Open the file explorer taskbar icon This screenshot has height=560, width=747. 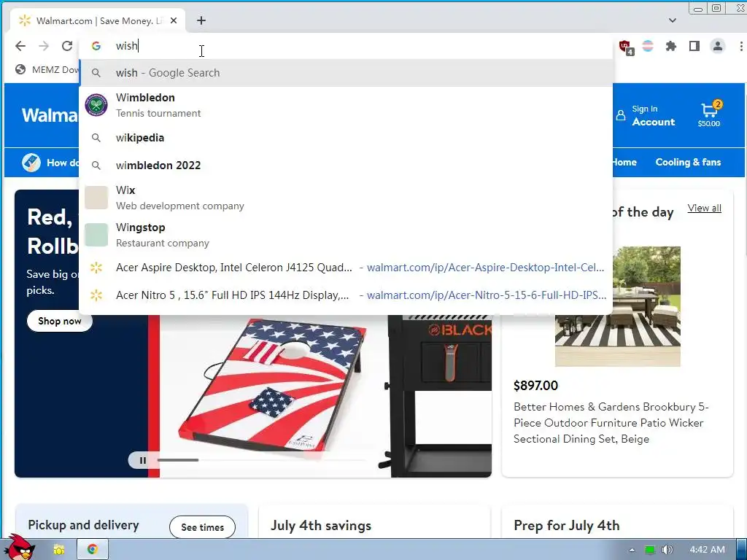(59, 550)
